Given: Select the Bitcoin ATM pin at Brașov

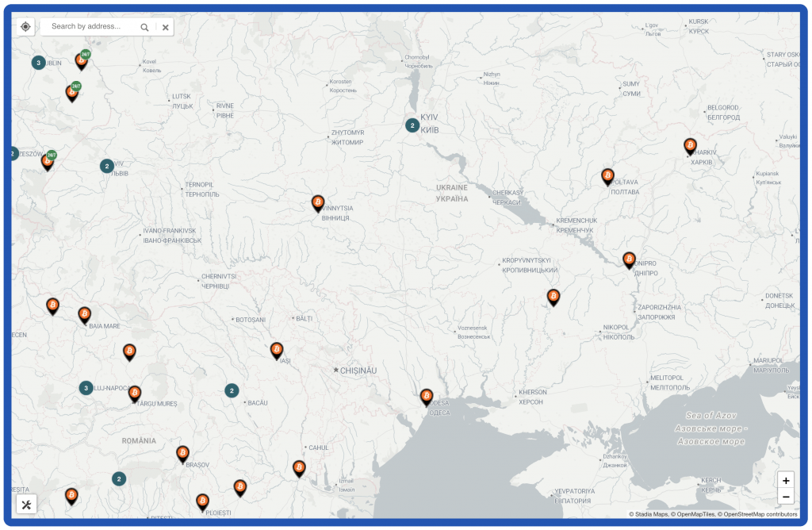Looking at the screenshot, I should point(182,455).
